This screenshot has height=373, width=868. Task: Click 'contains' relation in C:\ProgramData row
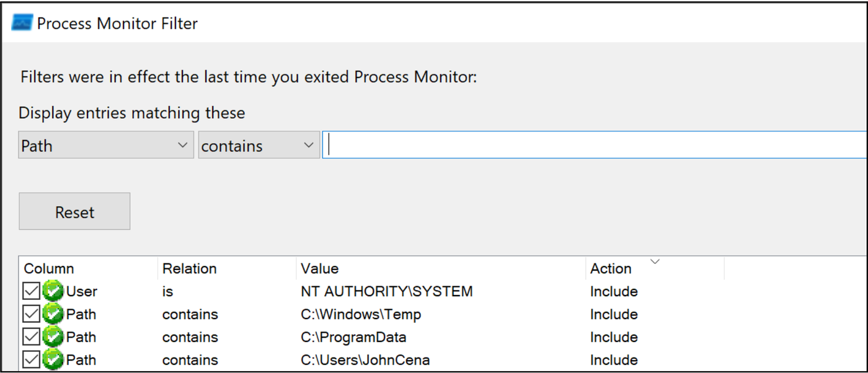click(190, 337)
